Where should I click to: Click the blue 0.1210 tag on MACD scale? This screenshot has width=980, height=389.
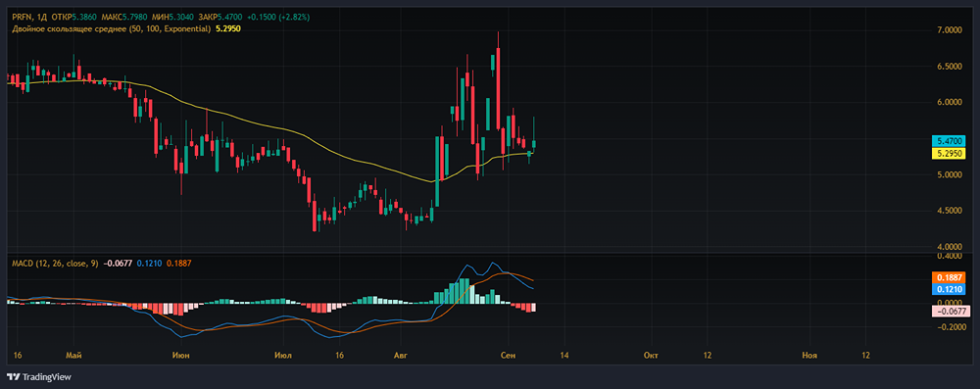pyautogui.click(x=949, y=290)
